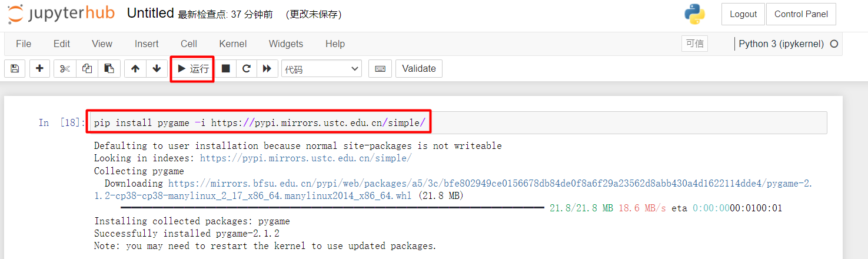The width and height of the screenshot is (868, 259).
Task: Open the cell type 代码 dropdown
Action: tap(321, 69)
